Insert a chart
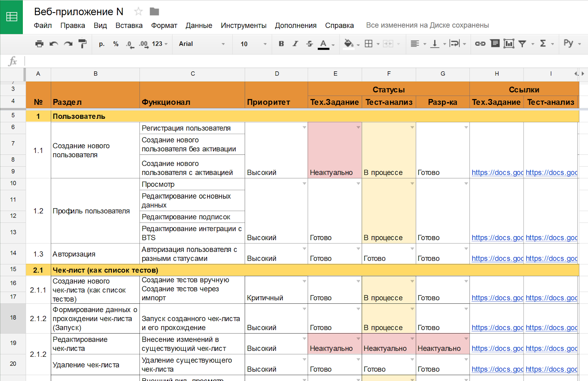Screen dimensions: 588x381 point(509,44)
